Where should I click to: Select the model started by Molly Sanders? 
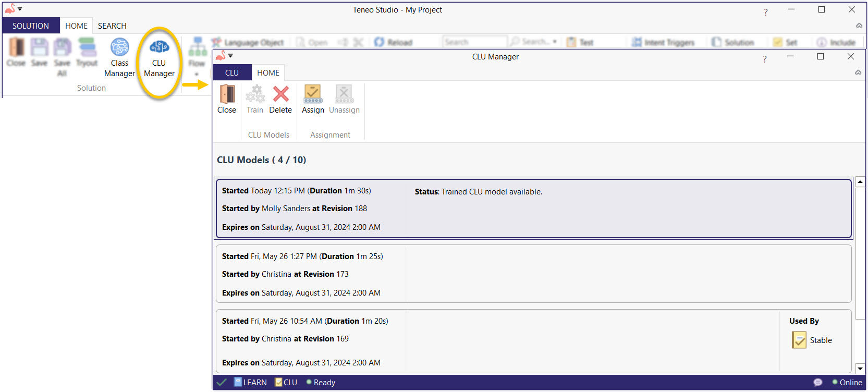coord(534,209)
